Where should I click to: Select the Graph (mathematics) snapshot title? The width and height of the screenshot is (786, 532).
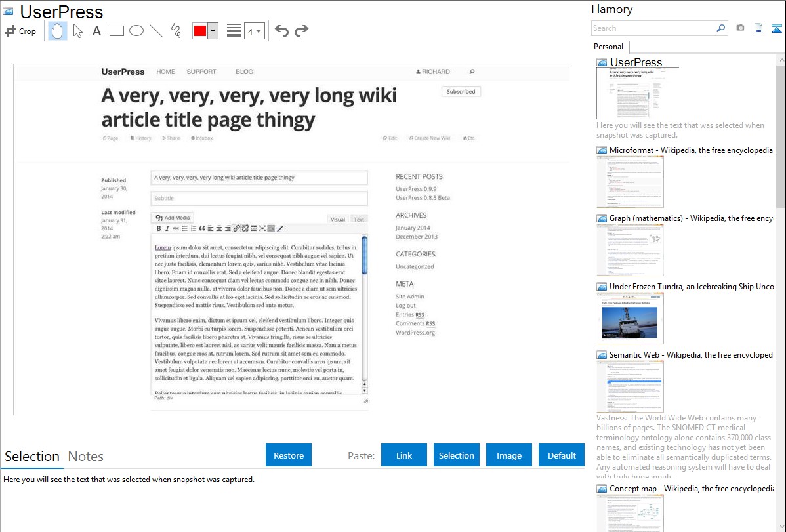[691, 218]
